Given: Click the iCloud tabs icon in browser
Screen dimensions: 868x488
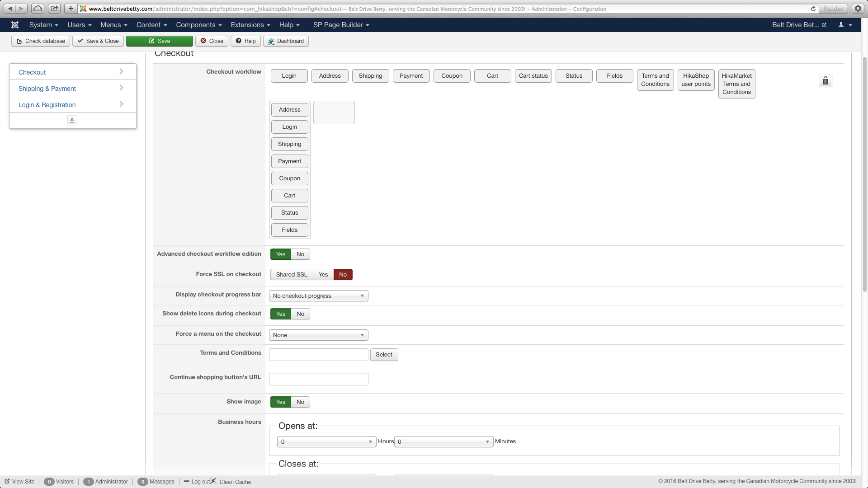Looking at the screenshot, I should tap(38, 9).
